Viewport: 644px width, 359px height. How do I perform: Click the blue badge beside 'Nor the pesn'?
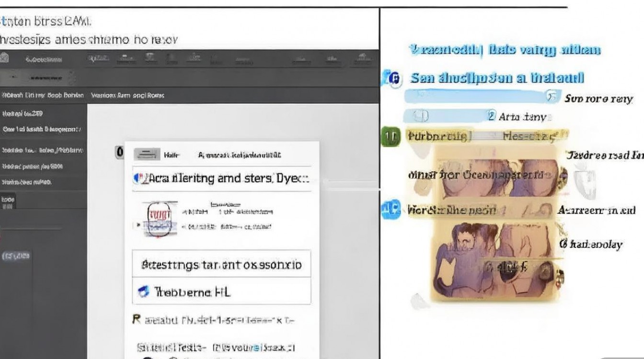click(390, 209)
